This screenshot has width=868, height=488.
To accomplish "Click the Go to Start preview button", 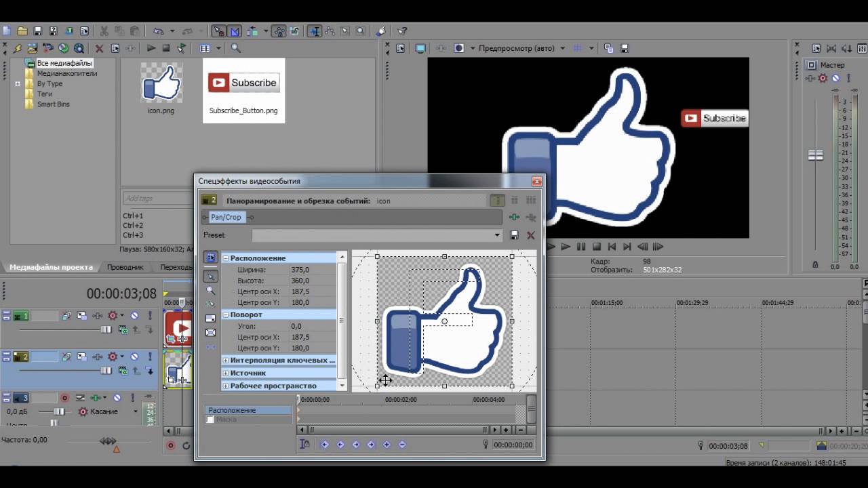I will [612, 247].
